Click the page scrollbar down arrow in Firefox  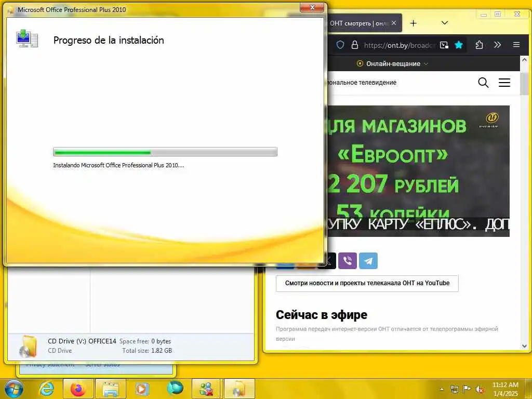pos(524,346)
